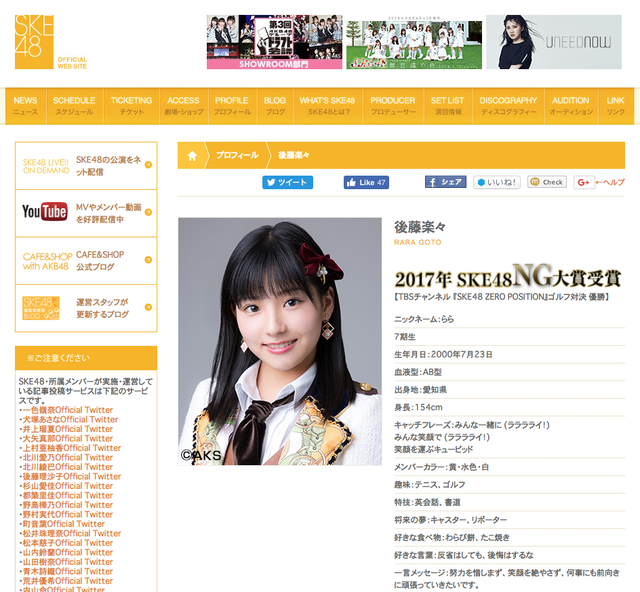Open 杉山愛佳Official Twitter link

click(68, 486)
